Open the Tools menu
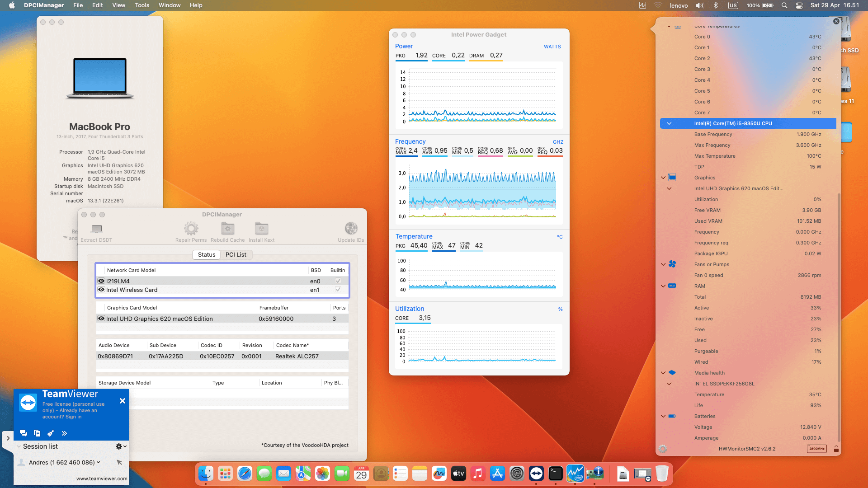Viewport: 868px width, 488px height. tap(142, 5)
